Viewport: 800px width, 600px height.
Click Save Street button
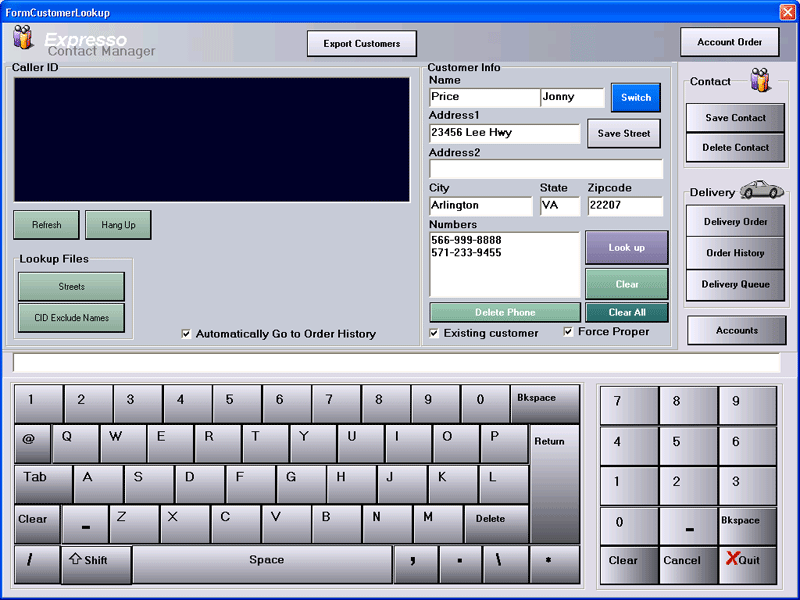623,133
